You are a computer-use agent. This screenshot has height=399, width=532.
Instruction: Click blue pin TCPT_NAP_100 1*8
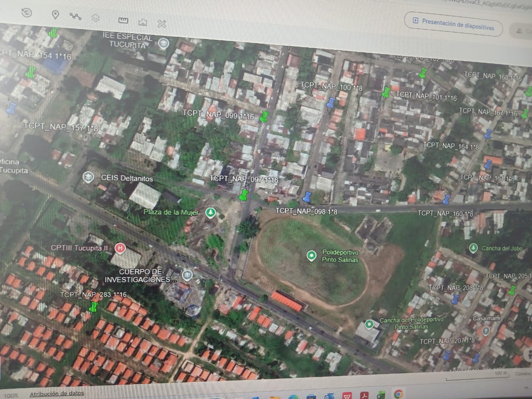(331, 103)
